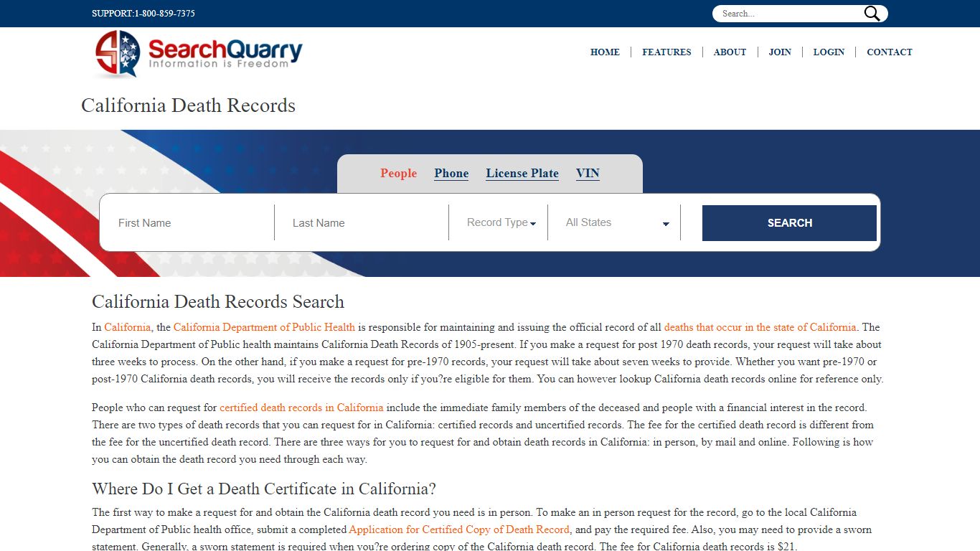Open the FEATURES menu item

pos(666,52)
